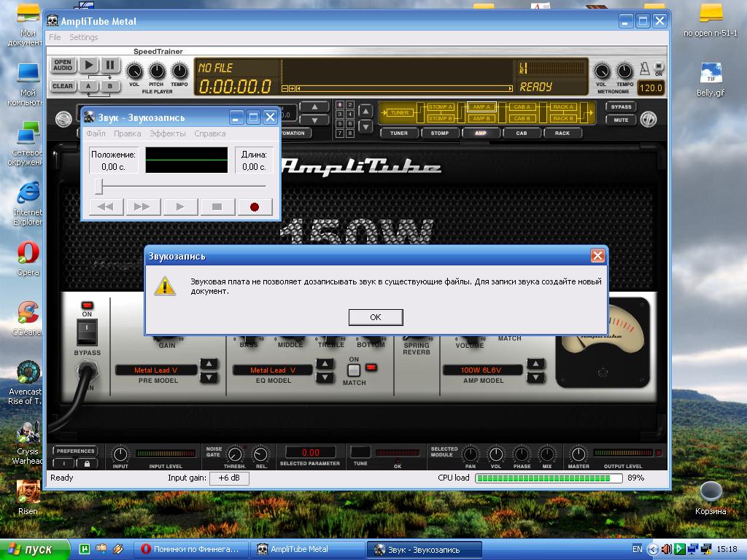Click the seek-to-end button in Звукозапись
The image size is (747, 560).
(142, 207)
